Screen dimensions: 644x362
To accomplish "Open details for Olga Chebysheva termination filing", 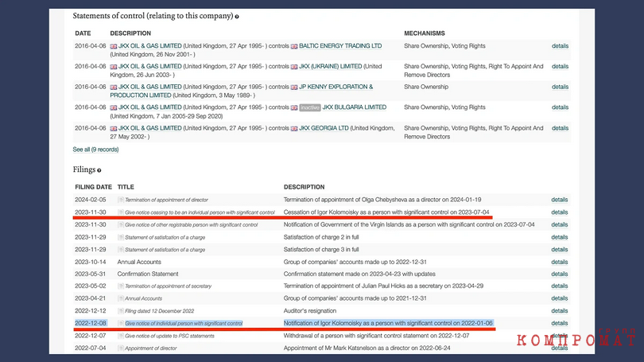I will pos(560,200).
